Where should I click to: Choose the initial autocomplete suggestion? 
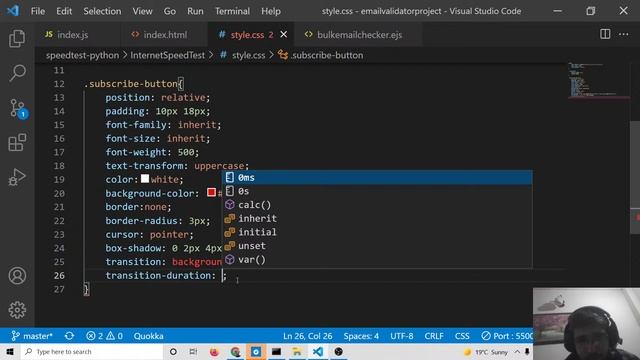[x=377, y=232]
